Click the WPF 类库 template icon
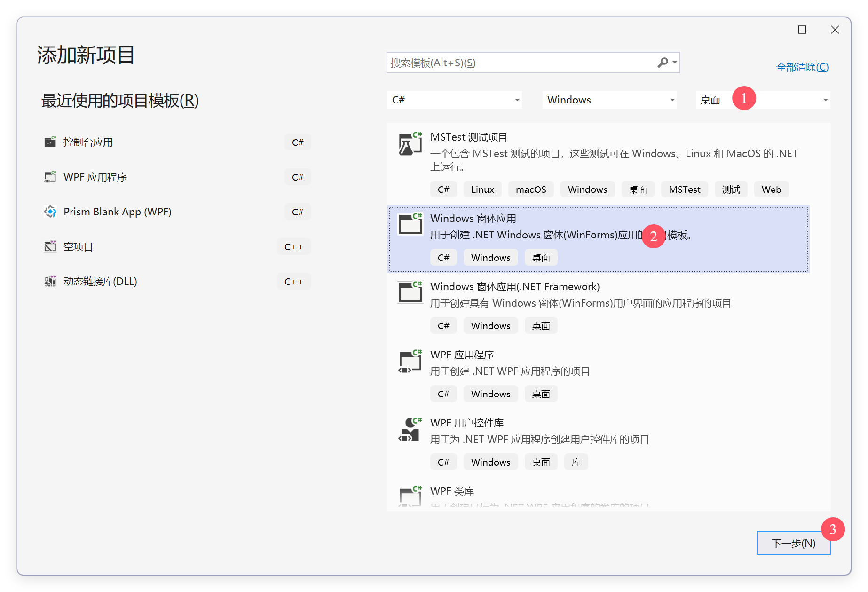Viewport: 868px width, 592px height. 410,496
